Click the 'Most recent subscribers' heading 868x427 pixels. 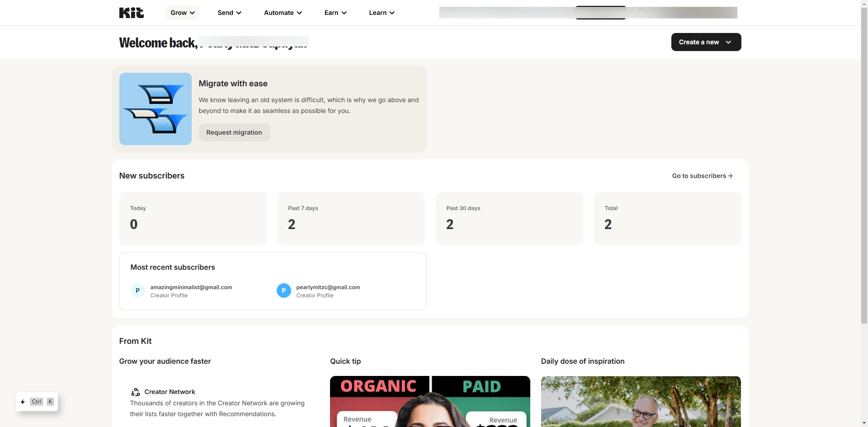tap(173, 267)
